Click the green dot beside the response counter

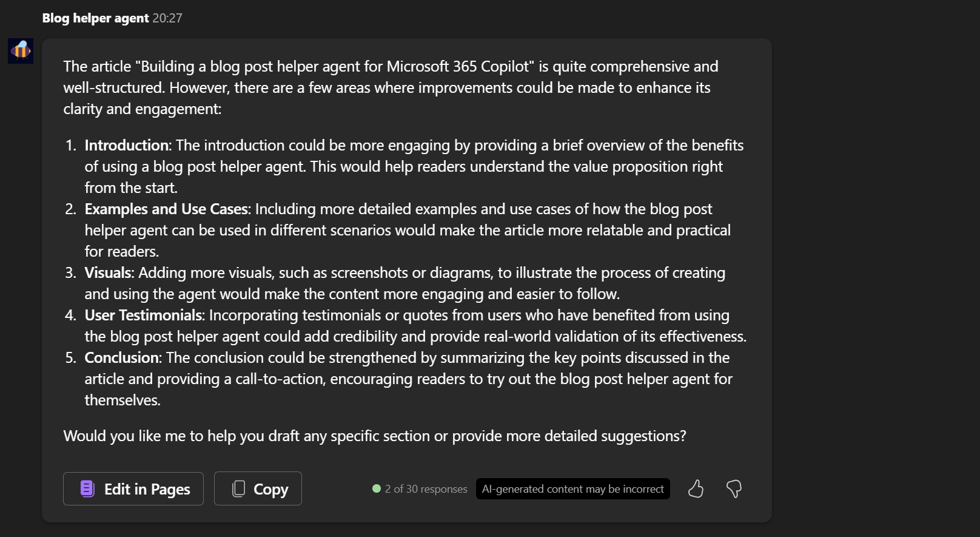[x=376, y=488]
